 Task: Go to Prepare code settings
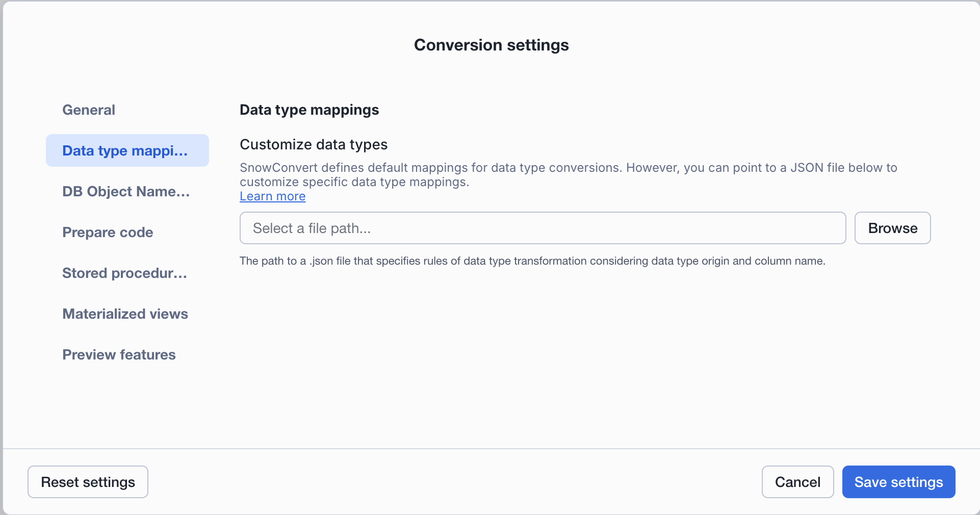[x=107, y=232]
